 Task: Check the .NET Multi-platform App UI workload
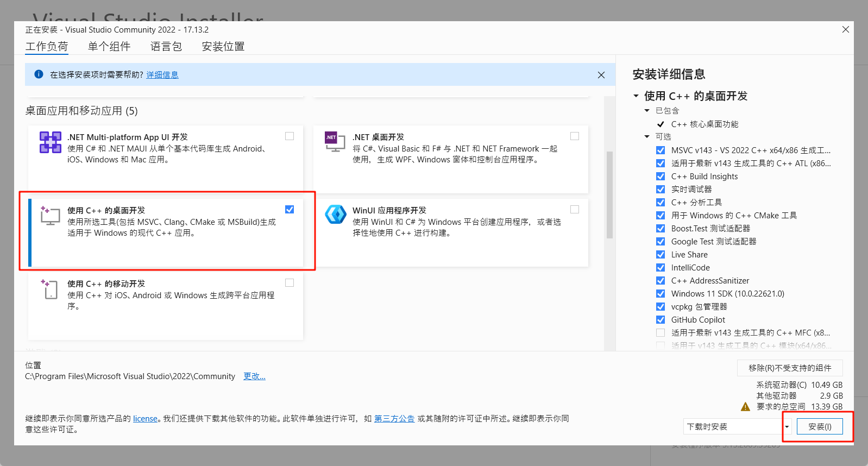coord(290,136)
